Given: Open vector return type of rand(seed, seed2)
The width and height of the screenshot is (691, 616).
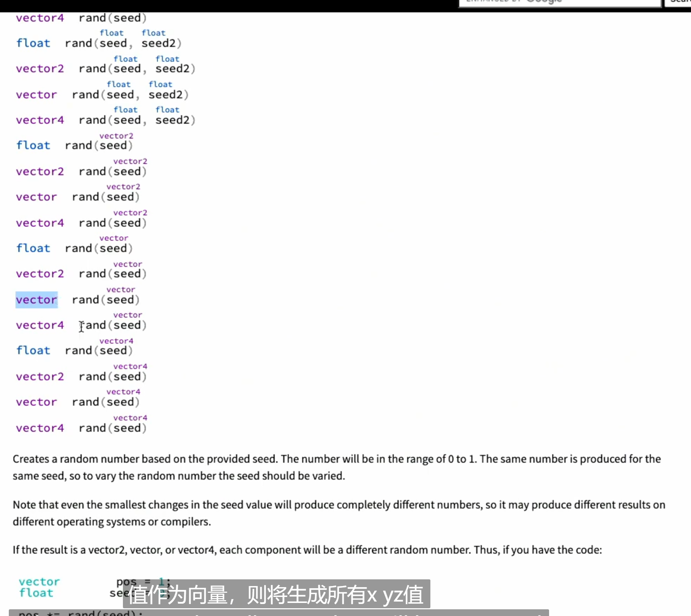Looking at the screenshot, I should pyautogui.click(x=36, y=95).
